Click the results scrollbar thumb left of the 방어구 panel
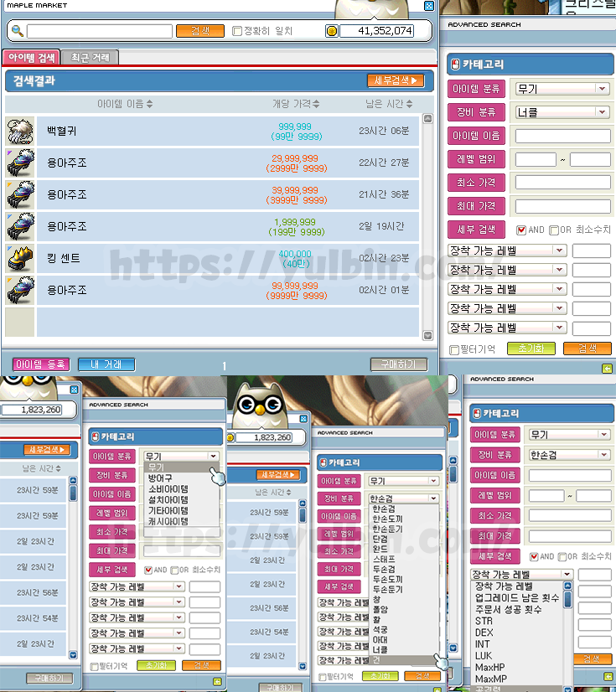Screen dimensions: 616x692 [73, 493]
